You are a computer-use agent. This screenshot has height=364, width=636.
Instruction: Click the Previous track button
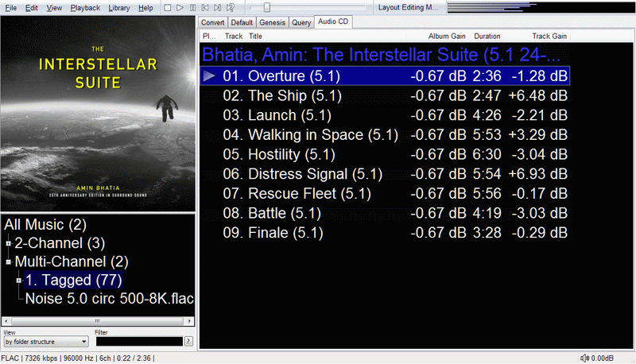pos(205,8)
